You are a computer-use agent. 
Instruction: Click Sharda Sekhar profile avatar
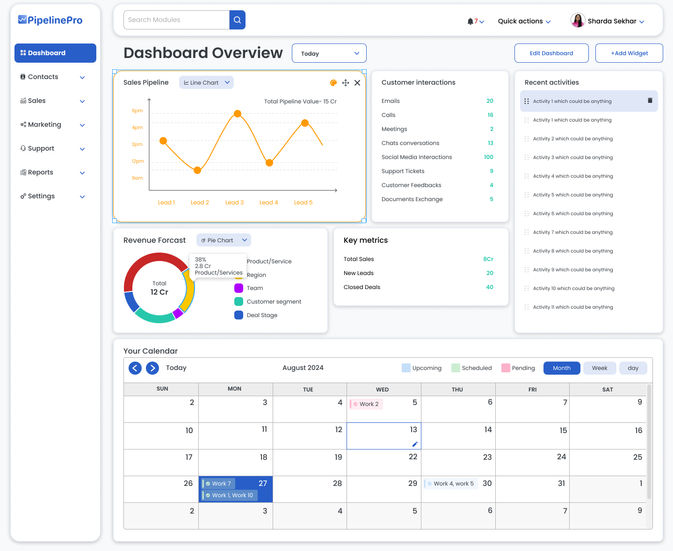pos(578,20)
